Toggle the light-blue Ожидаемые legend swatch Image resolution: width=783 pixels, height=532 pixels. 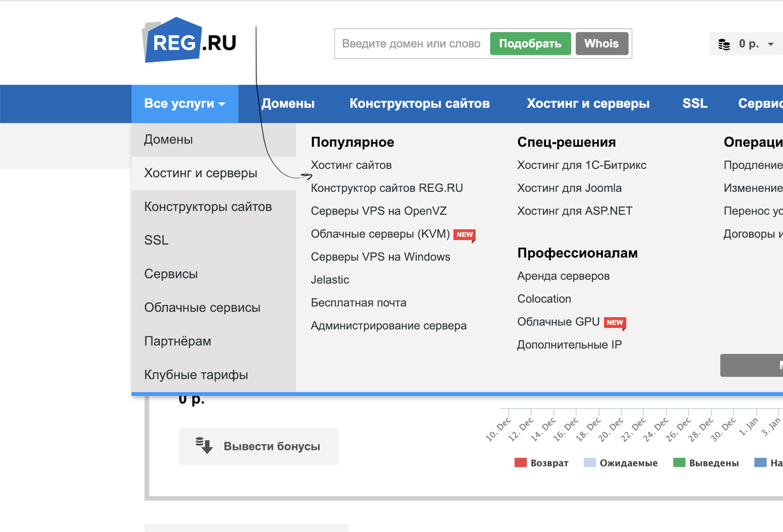point(590,463)
